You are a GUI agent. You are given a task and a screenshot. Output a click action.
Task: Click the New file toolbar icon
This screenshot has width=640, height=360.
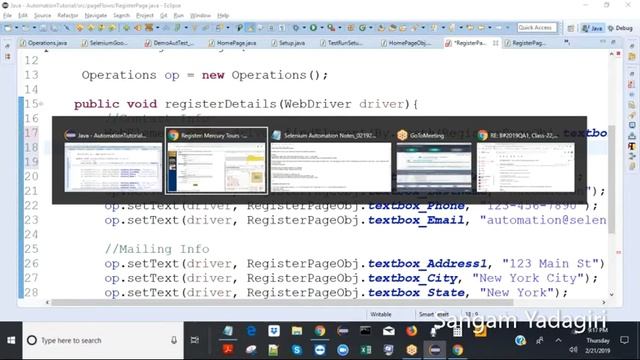point(7,28)
